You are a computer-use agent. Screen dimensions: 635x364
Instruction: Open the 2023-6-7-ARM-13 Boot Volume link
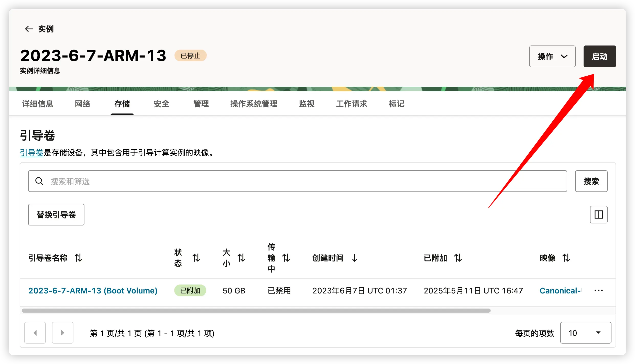coord(93,290)
